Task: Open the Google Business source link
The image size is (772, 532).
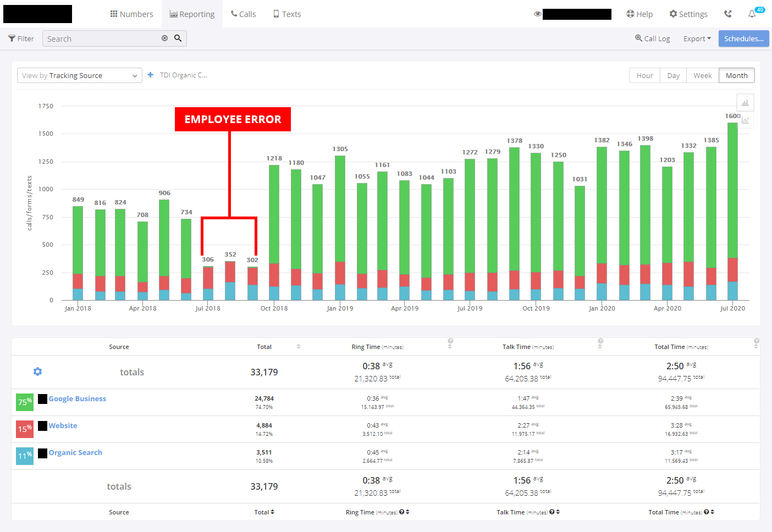Action: click(x=77, y=399)
